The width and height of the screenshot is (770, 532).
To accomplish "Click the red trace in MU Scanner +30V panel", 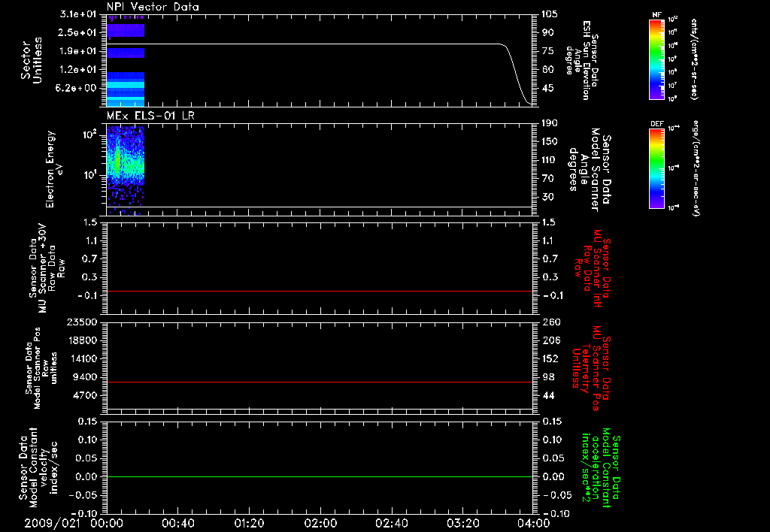I will (320, 291).
